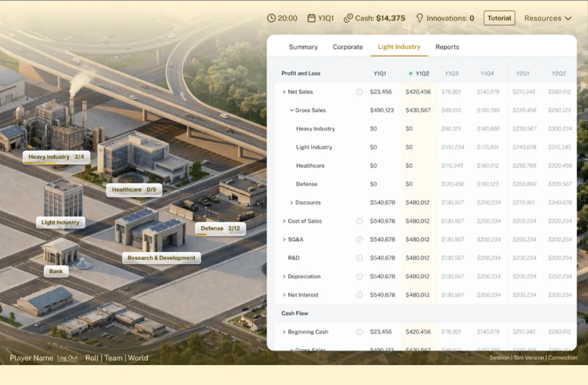Select the Heavy Industry 2/4 map label
This screenshot has width=588, height=385.
tap(56, 157)
